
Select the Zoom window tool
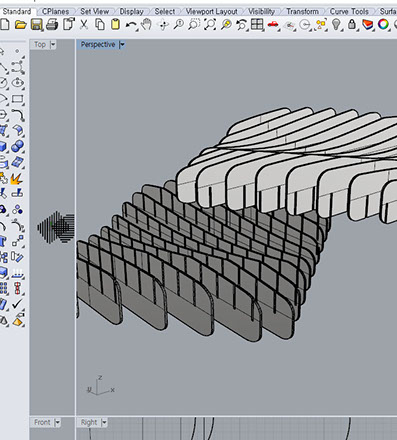point(194,25)
